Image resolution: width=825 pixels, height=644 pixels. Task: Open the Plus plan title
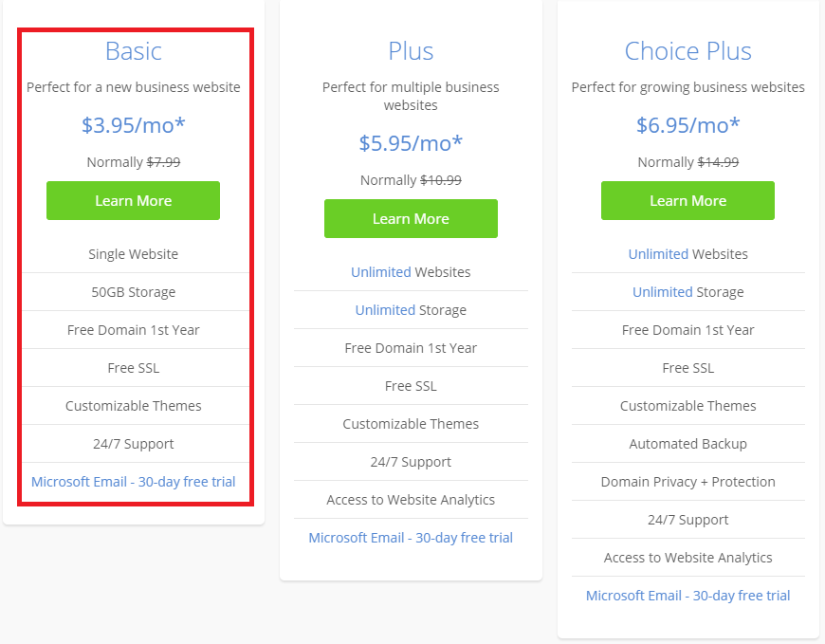tap(411, 51)
